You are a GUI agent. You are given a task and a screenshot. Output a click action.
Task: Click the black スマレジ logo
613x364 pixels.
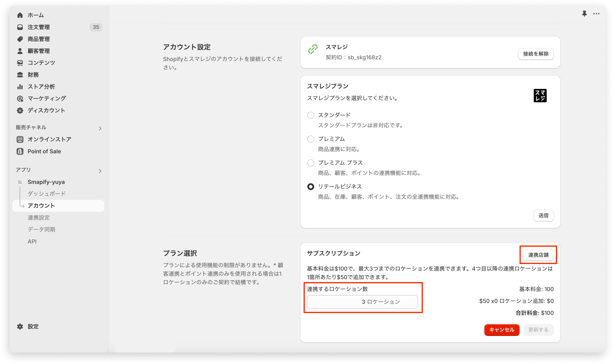click(x=540, y=96)
